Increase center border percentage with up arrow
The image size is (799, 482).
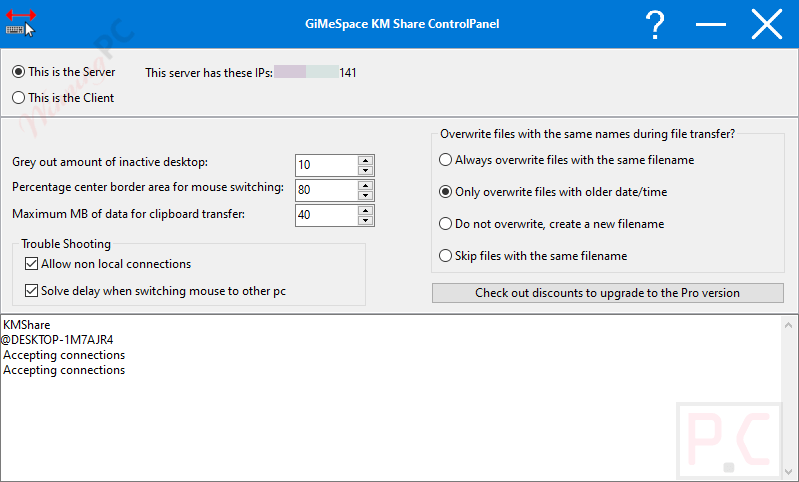(x=365, y=185)
